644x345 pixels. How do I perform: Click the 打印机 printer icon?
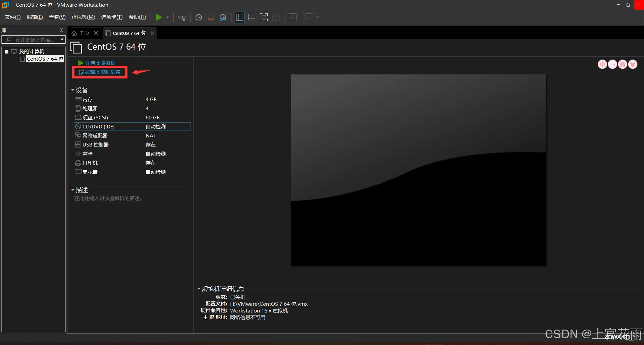[78, 163]
